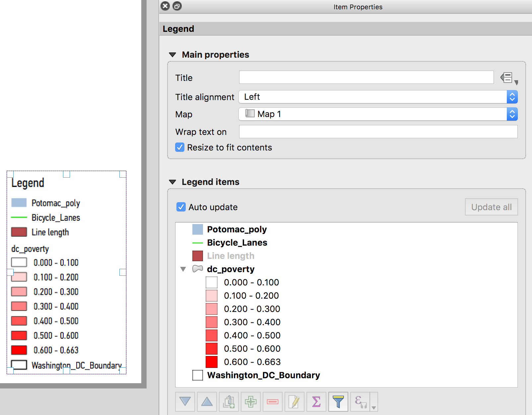
Task: Select 0.400 - 0.500 class in tree
Action: [252, 335]
